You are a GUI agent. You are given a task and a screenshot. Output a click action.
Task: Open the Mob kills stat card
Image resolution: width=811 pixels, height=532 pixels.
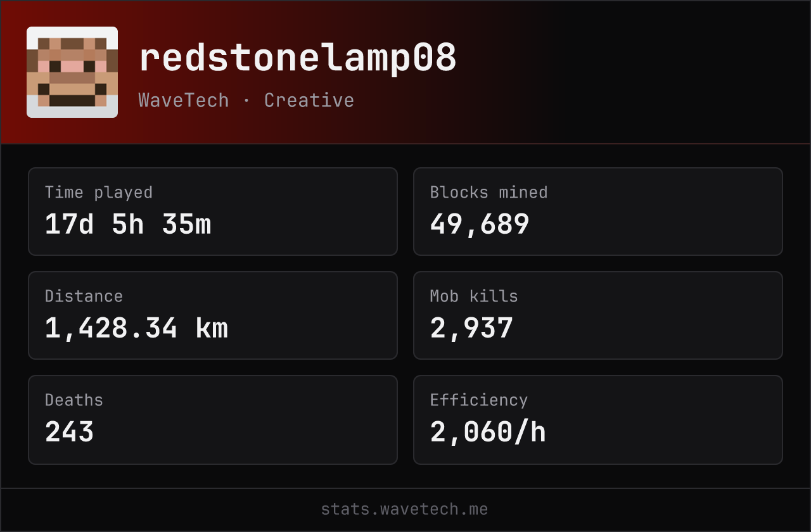click(598, 315)
